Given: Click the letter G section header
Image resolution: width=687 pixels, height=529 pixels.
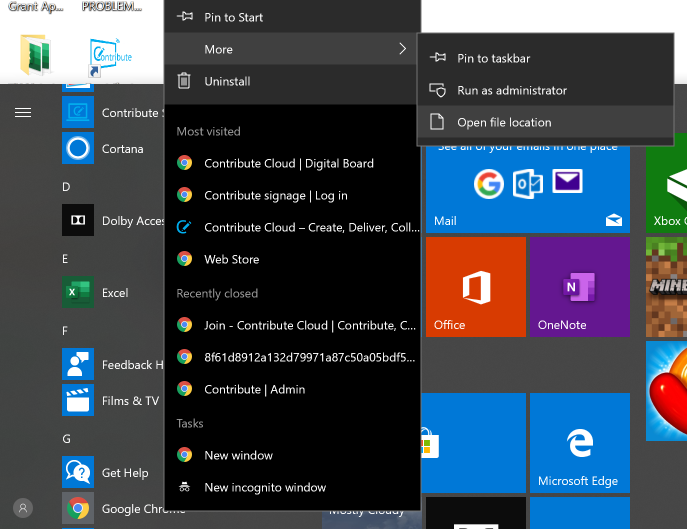Looking at the screenshot, I should pyautogui.click(x=66, y=438).
